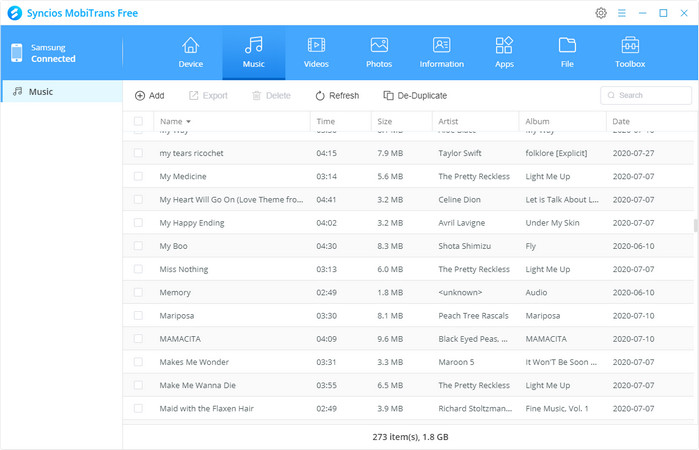Click the Export button

[x=208, y=95]
